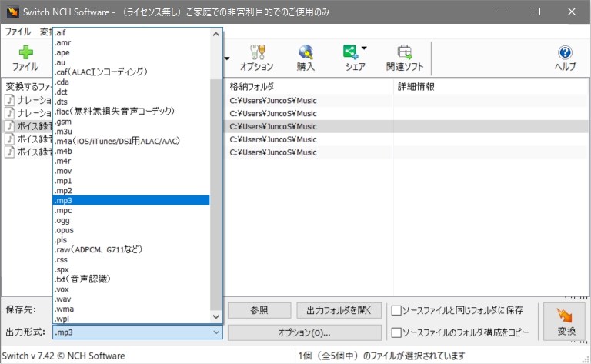Click the music file icon of first ナレーション row
The width and height of the screenshot is (591, 364).
click(10, 100)
